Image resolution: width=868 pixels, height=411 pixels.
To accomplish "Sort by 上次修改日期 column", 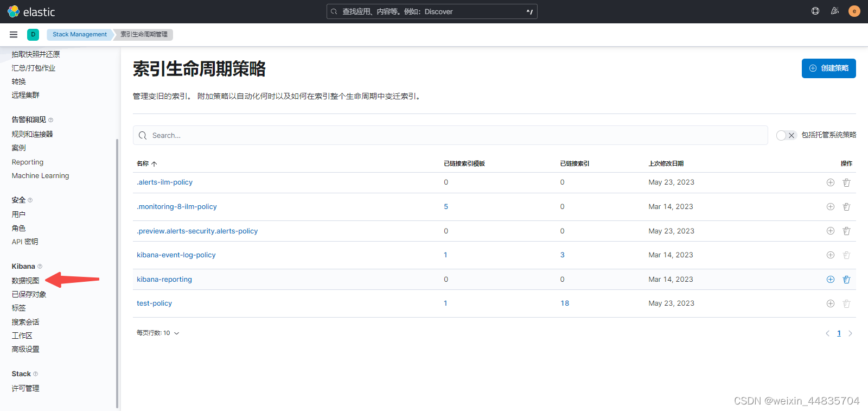I will pos(666,163).
